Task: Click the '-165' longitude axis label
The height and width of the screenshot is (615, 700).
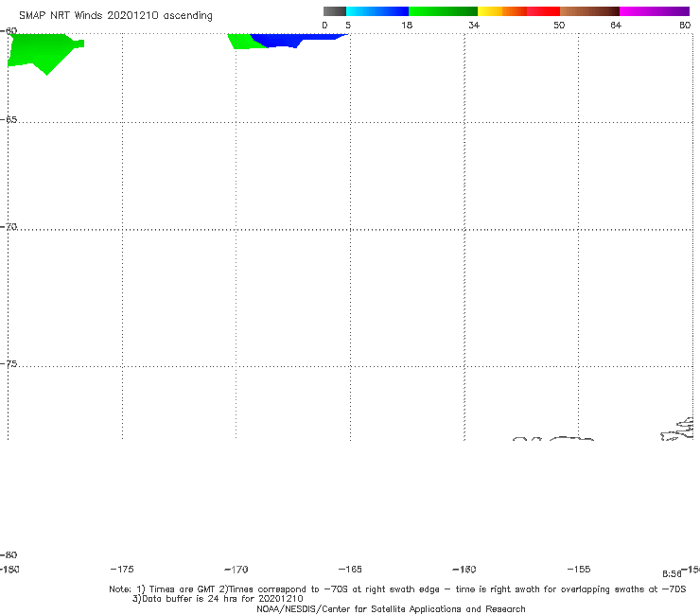Action: (x=350, y=570)
